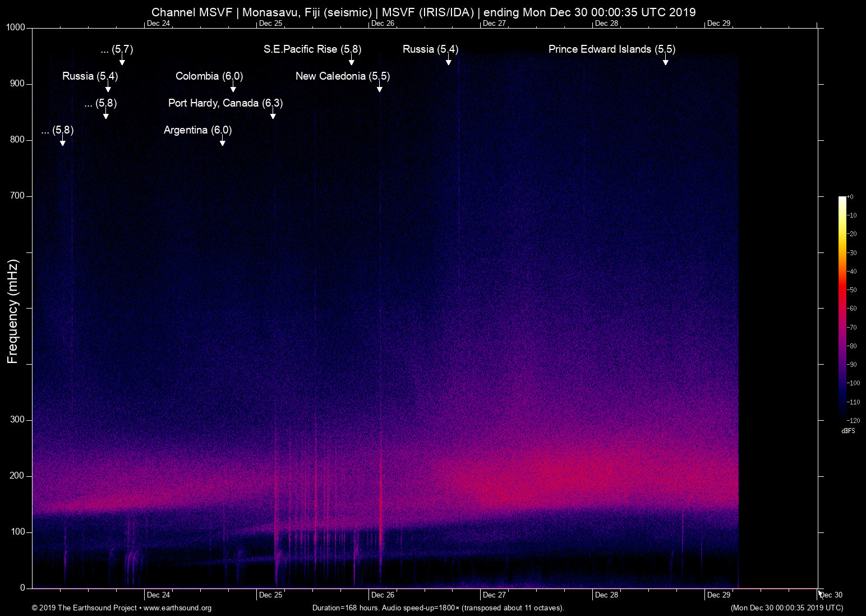Select the Colombia (6.0) event label
The width and height of the screenshot is (866, 616).
209,76
